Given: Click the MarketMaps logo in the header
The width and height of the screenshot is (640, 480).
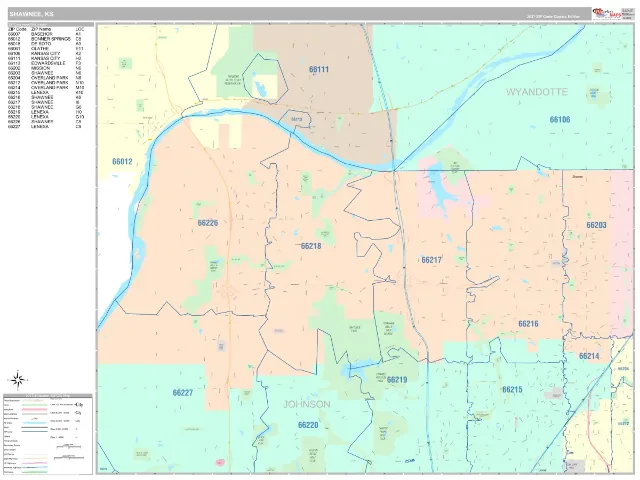Looking at the screenshot, I should coord(607,13).
